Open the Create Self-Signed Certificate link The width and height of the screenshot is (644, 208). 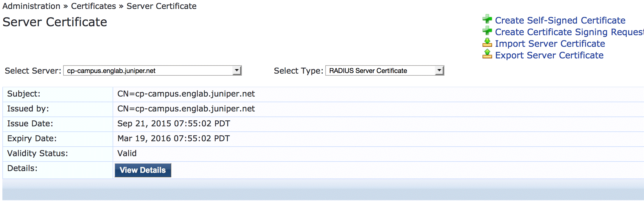click(560, 20)
